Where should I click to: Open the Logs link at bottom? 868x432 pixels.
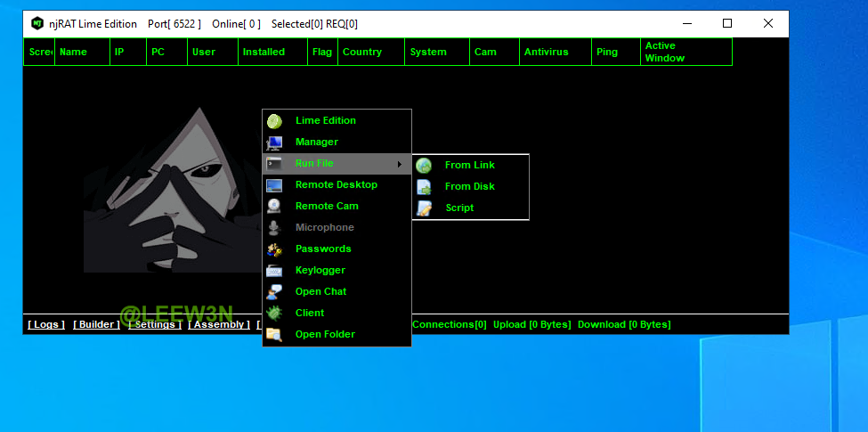pos(46,324)
